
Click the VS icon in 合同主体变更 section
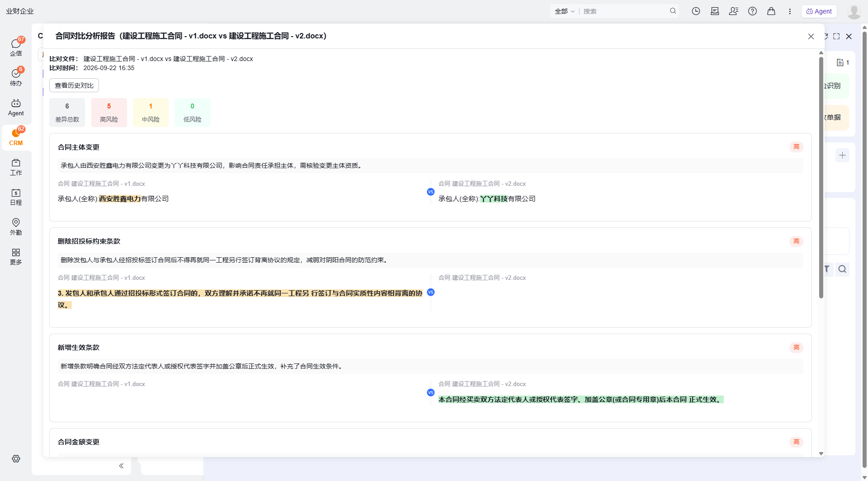pos(430,192)
